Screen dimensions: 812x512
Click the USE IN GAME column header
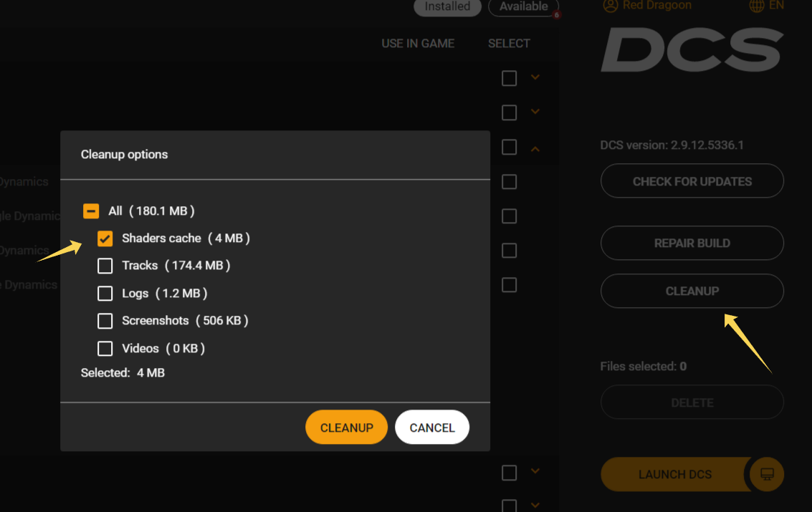tap(418, 44)
